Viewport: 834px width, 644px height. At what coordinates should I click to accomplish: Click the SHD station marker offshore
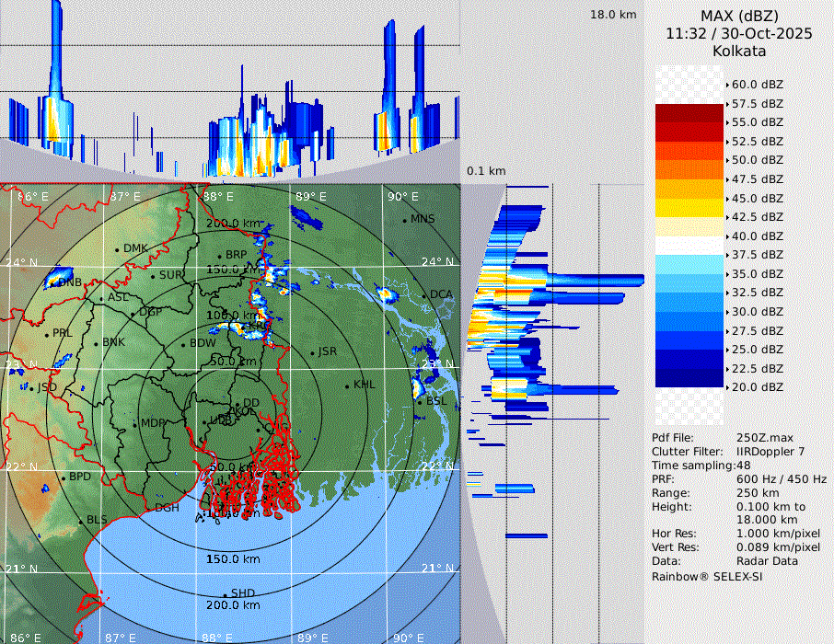(225, 594)
